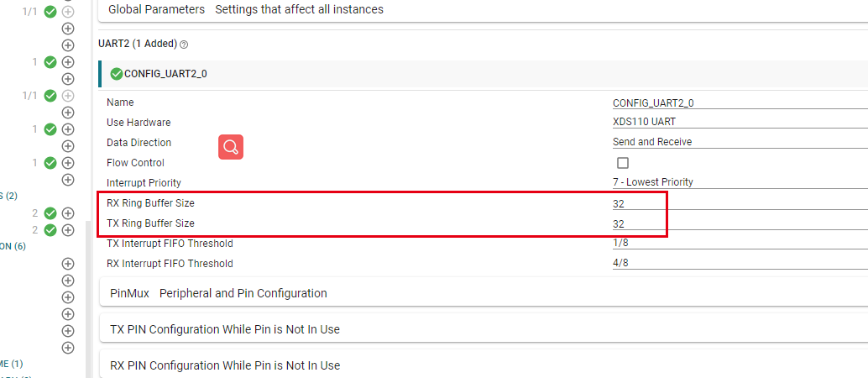Click the last green check above 'ON (6)'
Image resolution: width=868 pixels, height=378 pixels.
[50, 230]
